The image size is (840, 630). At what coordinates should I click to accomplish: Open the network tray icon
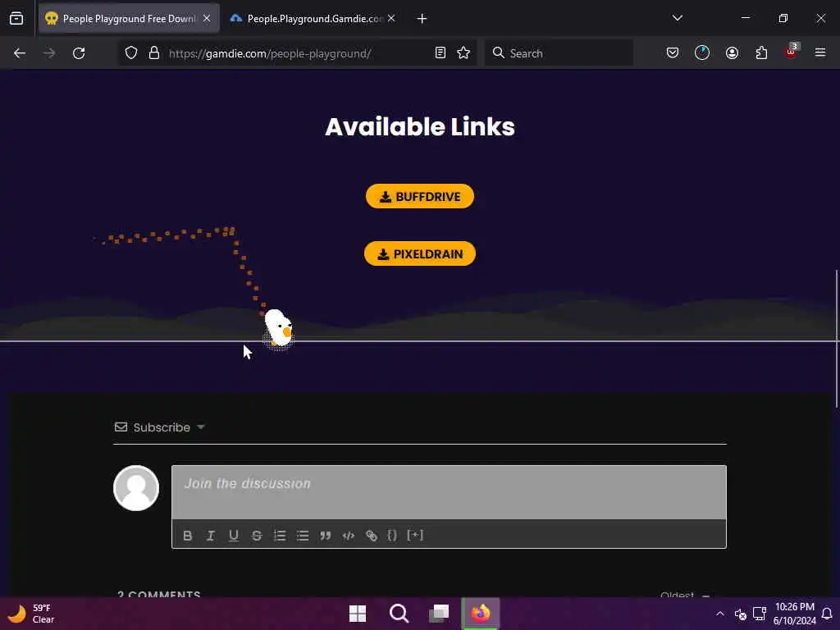coord(759,614)
